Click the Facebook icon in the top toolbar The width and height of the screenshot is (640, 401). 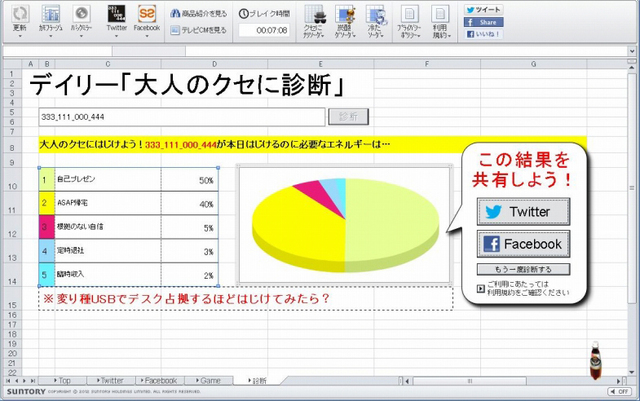coord(146,14)
